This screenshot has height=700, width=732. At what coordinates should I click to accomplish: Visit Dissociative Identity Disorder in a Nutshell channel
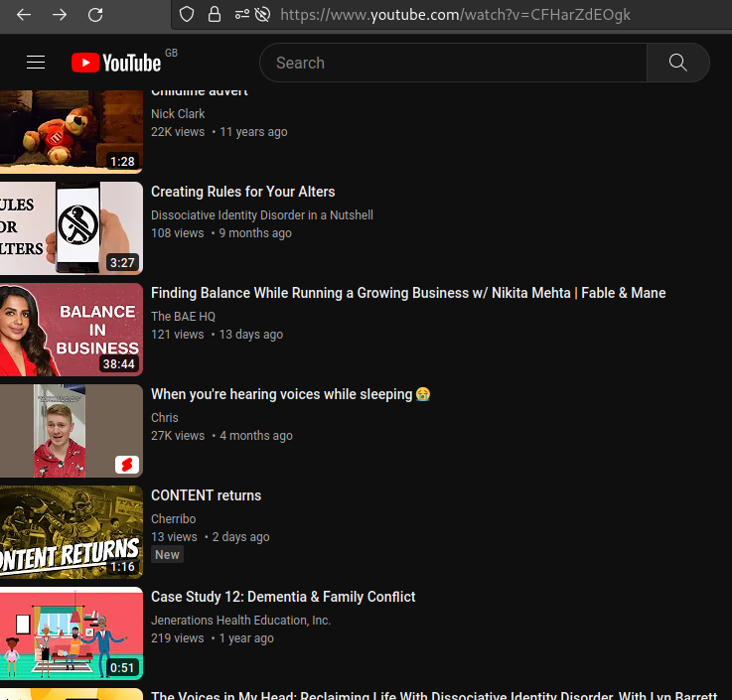pyautogui.click(x=262, y=215)
